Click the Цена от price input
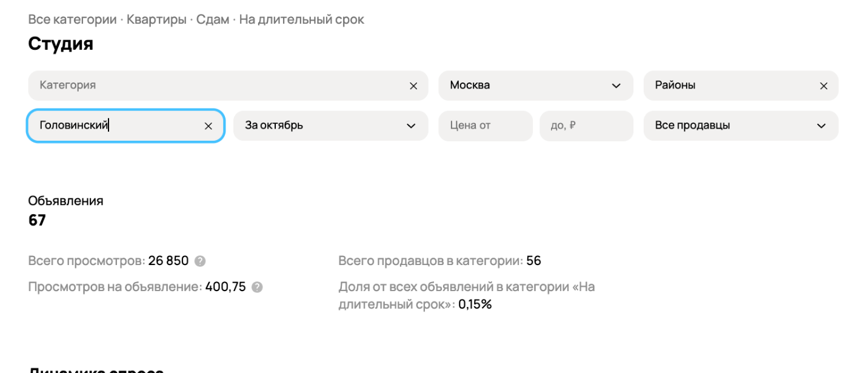The width and height of the screenshot is (868, 373). [485, 126]
